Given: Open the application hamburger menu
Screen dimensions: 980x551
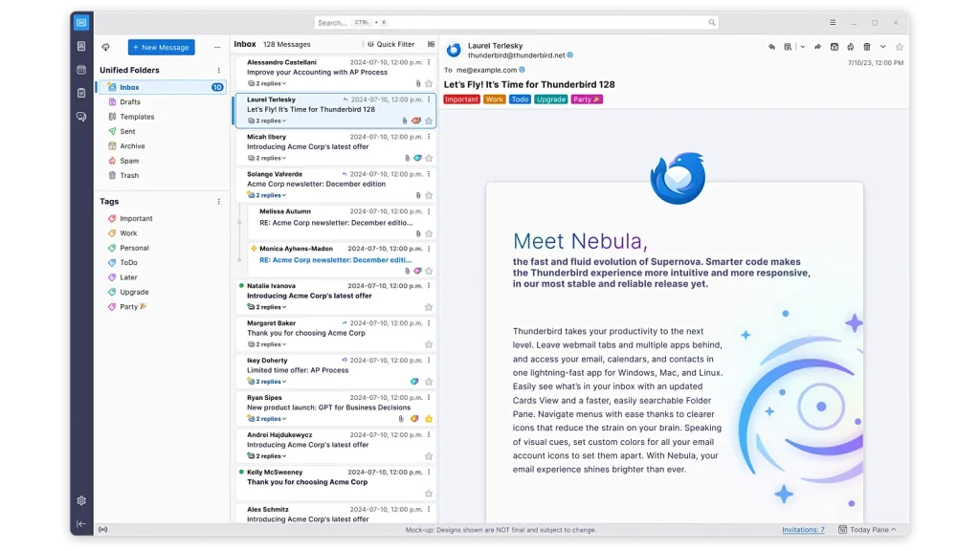Looking at the screenshot, I should [833, 23].
